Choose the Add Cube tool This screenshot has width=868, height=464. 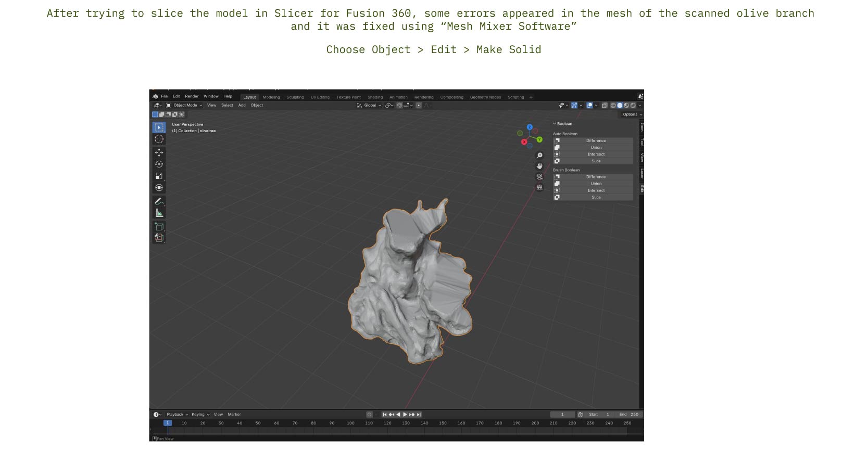click(159, 226)
